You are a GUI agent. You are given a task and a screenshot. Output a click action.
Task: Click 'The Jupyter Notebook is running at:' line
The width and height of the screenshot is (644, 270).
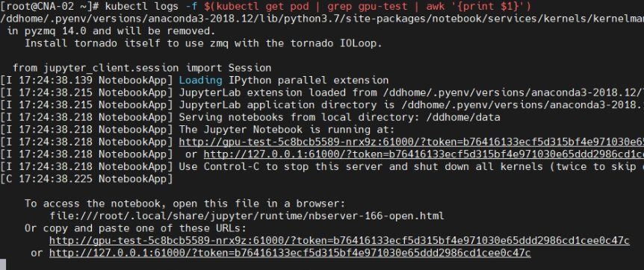[287, 130]
